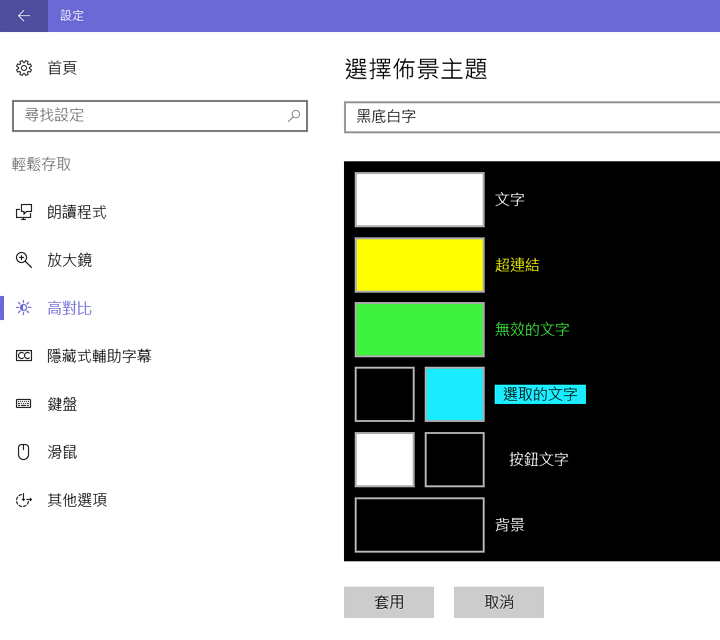This screenshot has width=720, height=640.
Task: Select the Narrator (朗讀程式) icon
Action: click(x=24, y=212)
